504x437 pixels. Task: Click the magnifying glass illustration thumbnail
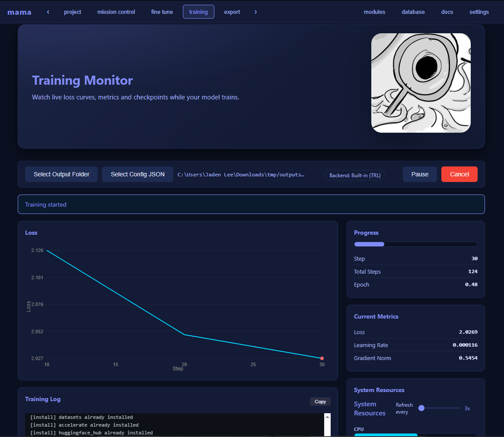click(421, 83)
